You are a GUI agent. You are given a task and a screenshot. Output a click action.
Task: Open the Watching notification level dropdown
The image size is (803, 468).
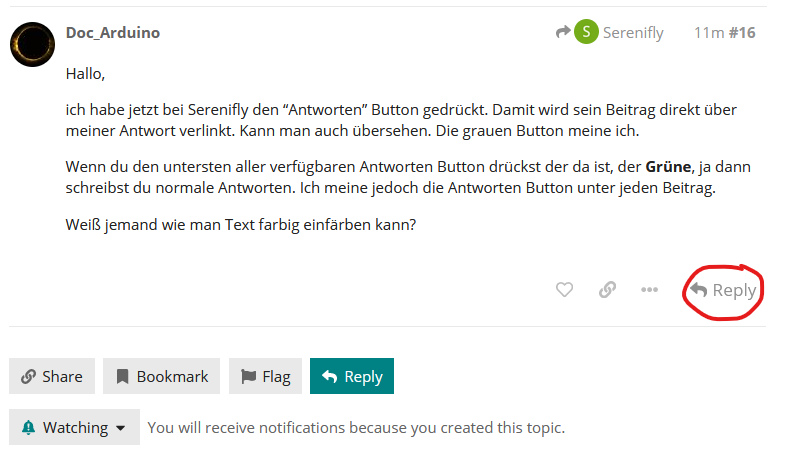(74, 428)
